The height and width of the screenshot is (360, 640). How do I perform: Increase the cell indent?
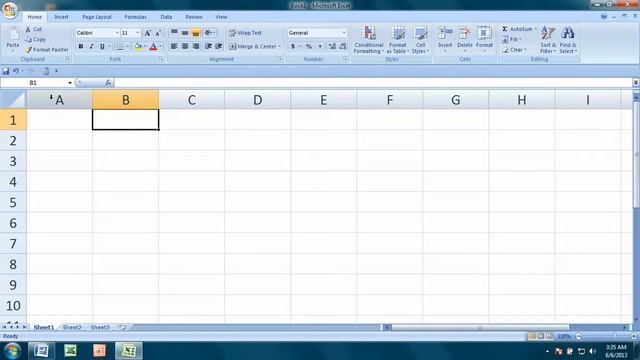219,47
